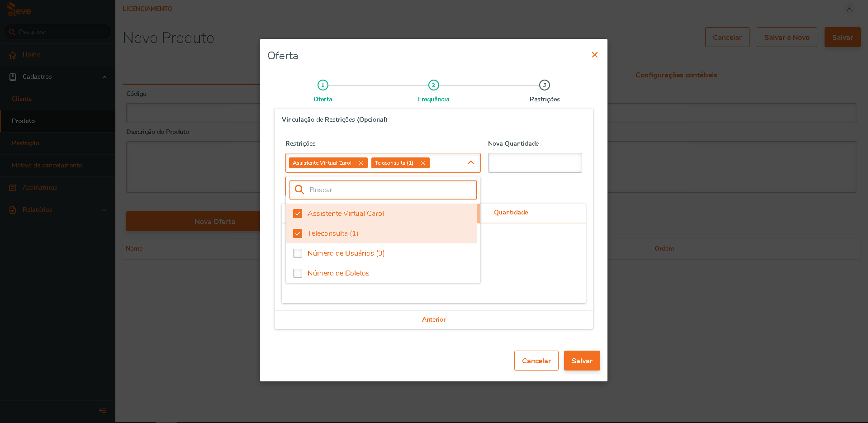Collapse the Cadastros menu chevron

pos(104,77)
